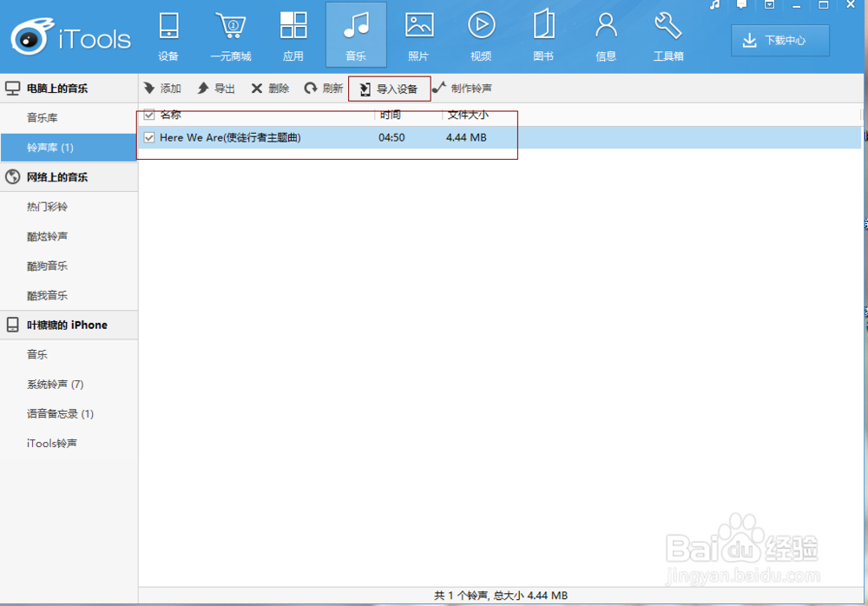Sort by 时间 column header

click(x=391, y=115)
